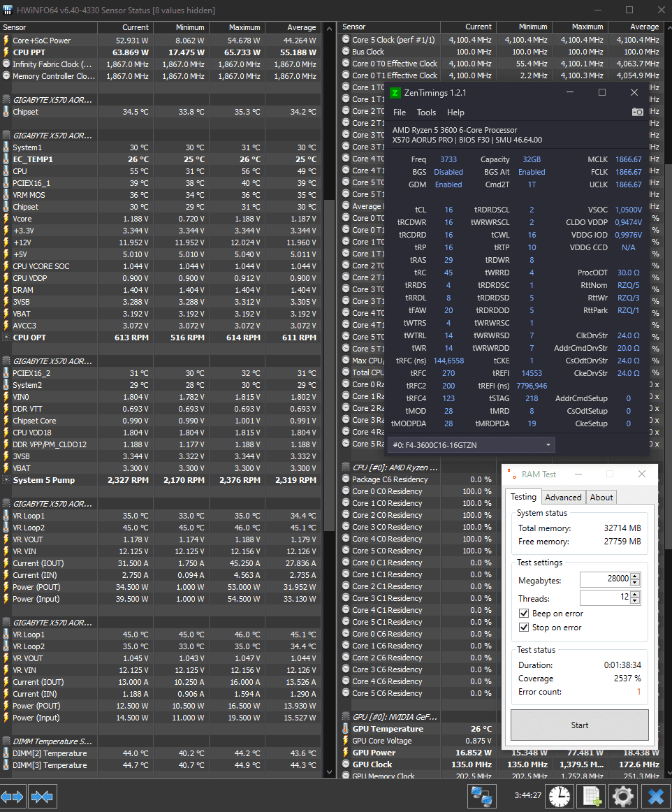Image resolution: width=672 pixels, height=812 pixels.
Task: Click the expand-columns arrows icon in HWiNFO toolbar
Action: 13,797
